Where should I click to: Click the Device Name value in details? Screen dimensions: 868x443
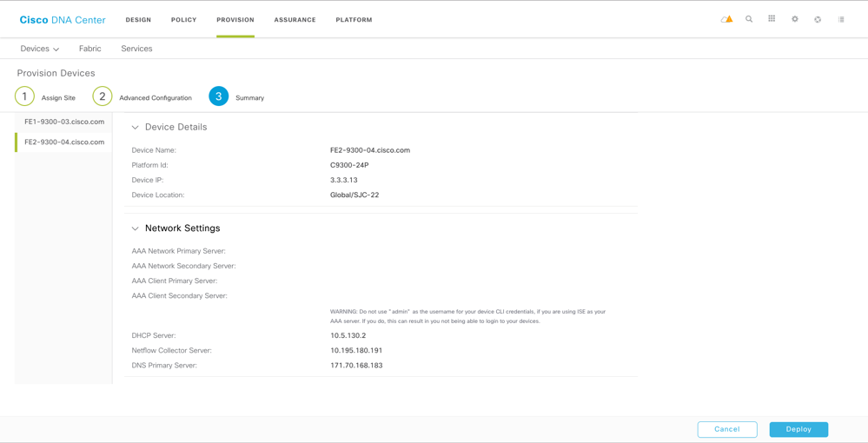click(x=370, y=150)
